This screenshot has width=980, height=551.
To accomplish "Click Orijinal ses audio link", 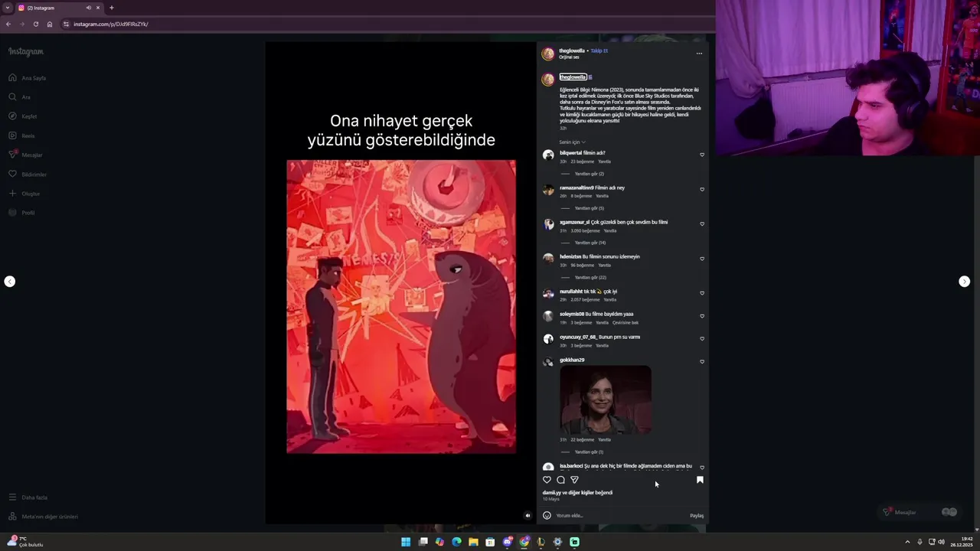I will point(569,57).
